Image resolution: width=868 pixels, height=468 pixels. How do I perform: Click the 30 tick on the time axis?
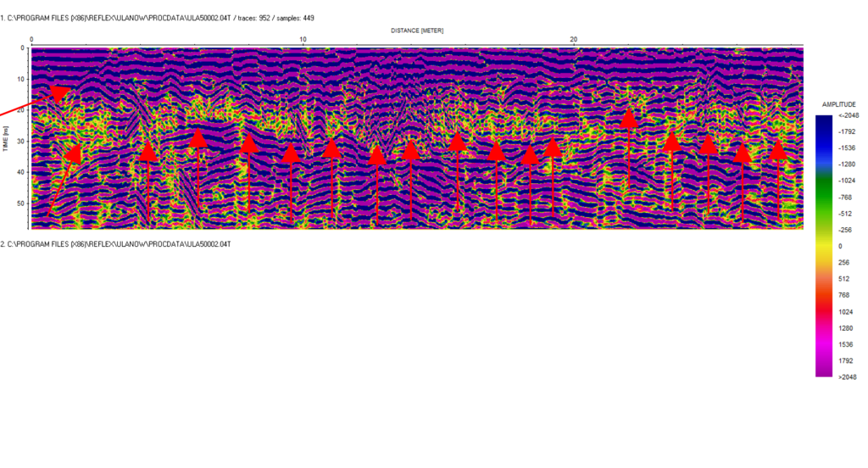point(22,142)
